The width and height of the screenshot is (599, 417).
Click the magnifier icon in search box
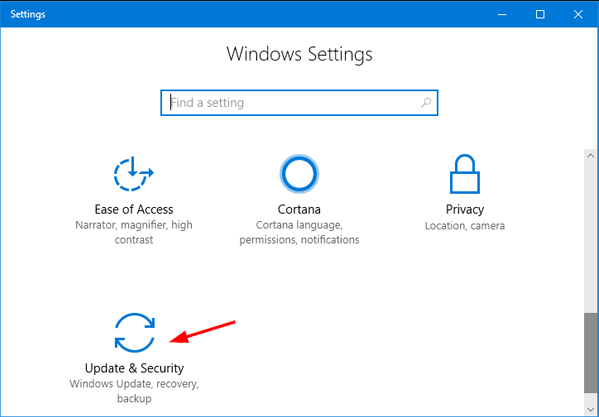coord(426,102)
